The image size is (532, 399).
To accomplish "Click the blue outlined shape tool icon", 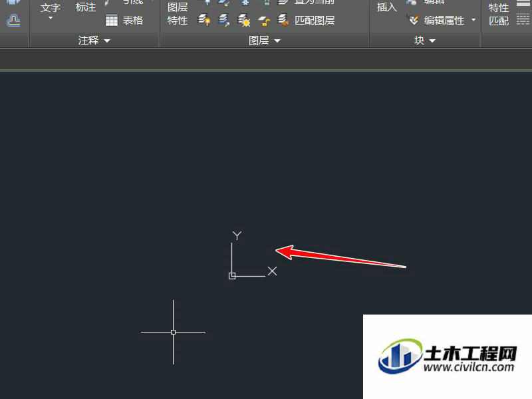I will [13, 21].
